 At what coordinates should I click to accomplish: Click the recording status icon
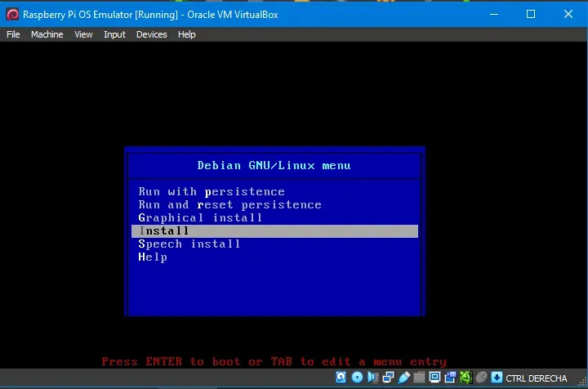click(x=450, y=378)
